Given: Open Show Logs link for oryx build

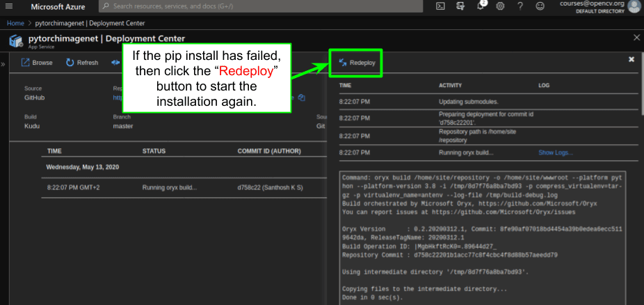Looking at the screenshot, I should [556, 152].
